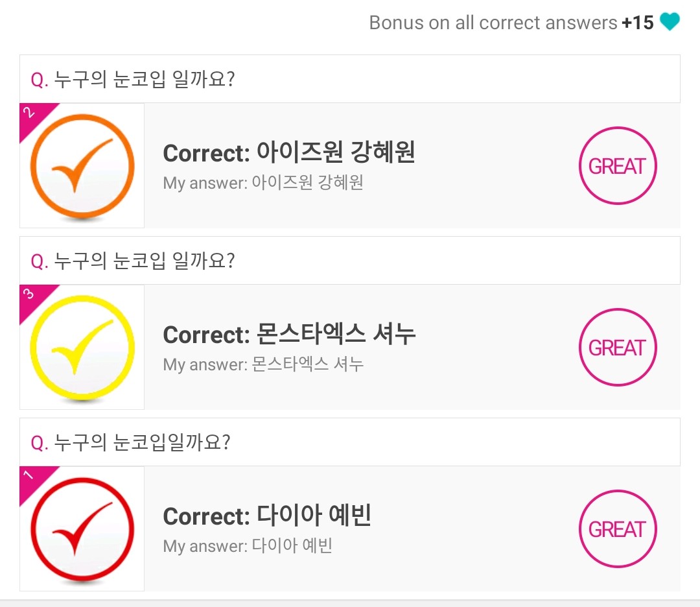
Task: Click My answer: 아이즈원 강혜원 line
Action: (x=262, y=183)
